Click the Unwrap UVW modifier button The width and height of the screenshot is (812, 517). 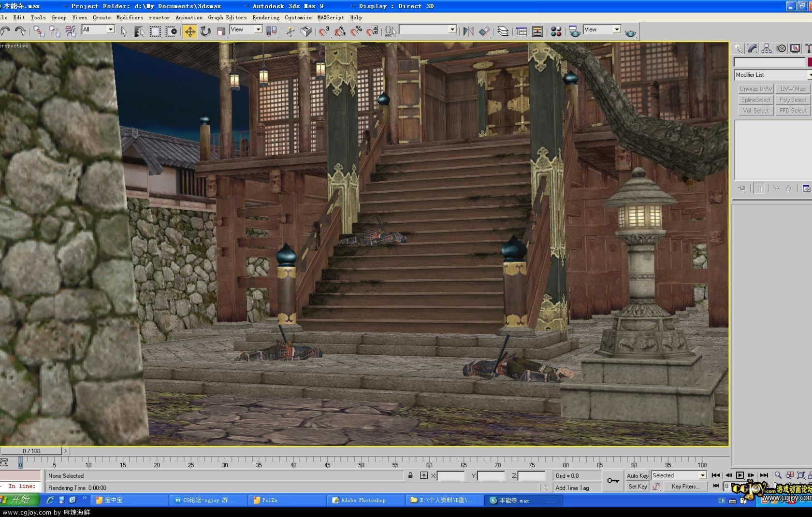click(x=756, y=89)
